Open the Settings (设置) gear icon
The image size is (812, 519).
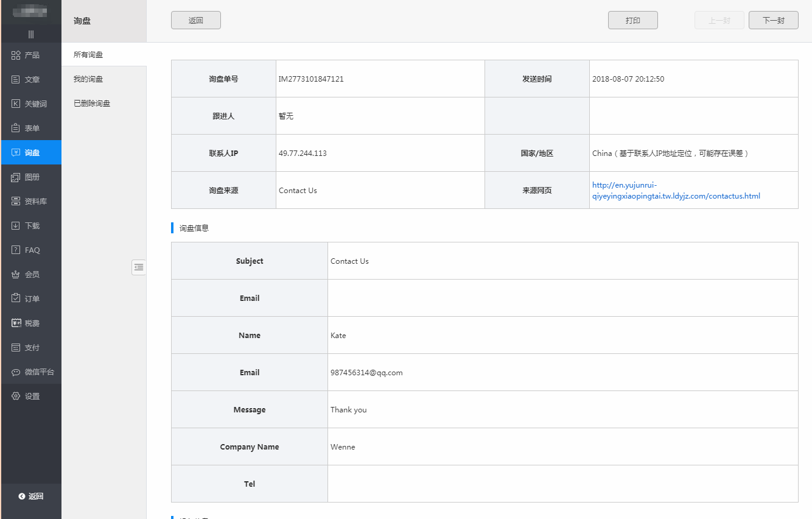[16, 397]
